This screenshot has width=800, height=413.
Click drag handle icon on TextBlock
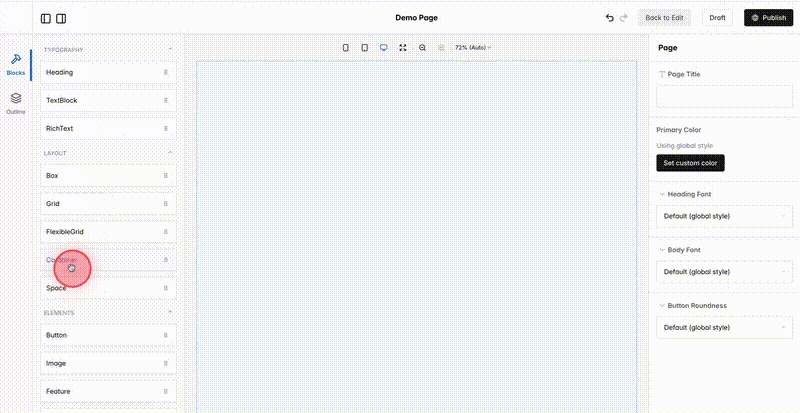click(165, 101)
